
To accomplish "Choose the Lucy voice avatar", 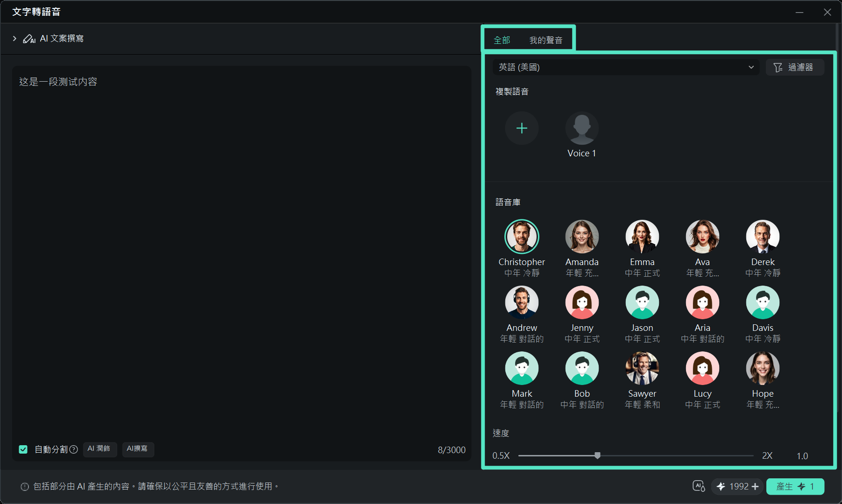I will 702,368.
